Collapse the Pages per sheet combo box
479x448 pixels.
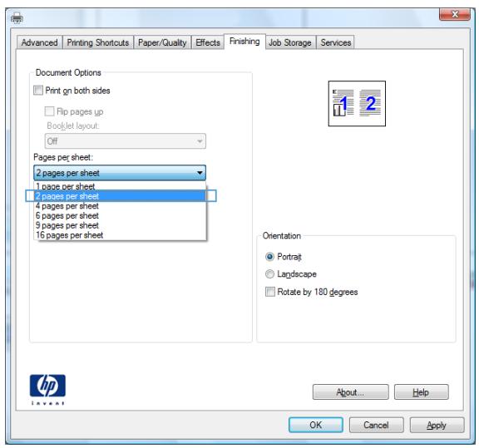(x=120, y=173)
